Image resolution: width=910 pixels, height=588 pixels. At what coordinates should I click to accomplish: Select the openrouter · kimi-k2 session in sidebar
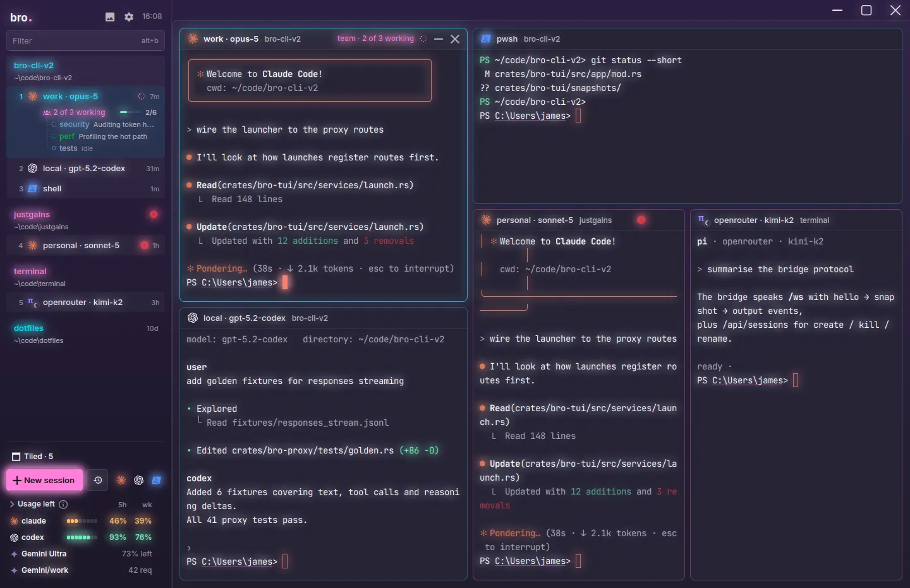click(x=86, y=303)
